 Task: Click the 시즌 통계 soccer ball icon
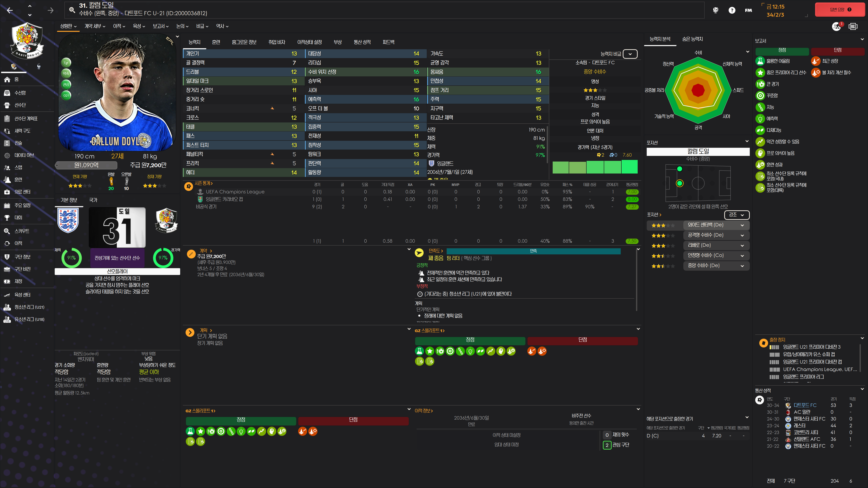pos(189,186)
